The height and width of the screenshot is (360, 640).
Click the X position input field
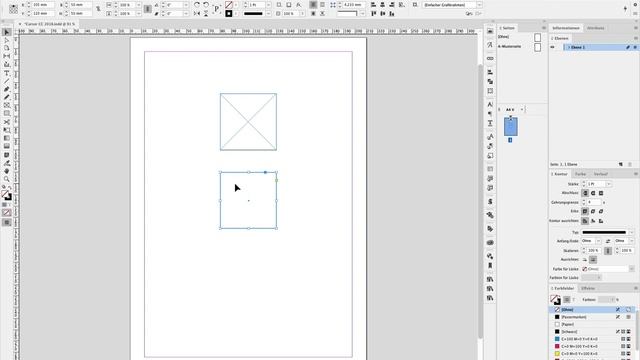point(43,5)
